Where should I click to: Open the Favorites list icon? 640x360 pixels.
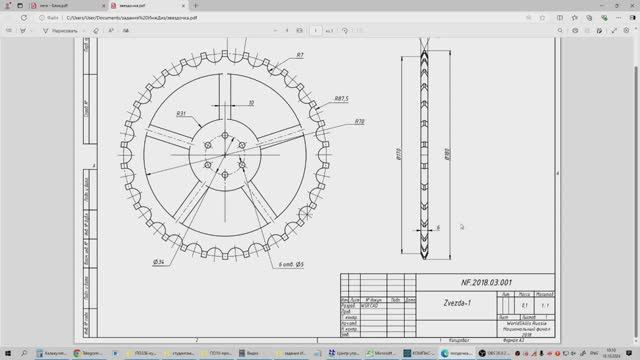pyautogui.click(x=575, y=18)
